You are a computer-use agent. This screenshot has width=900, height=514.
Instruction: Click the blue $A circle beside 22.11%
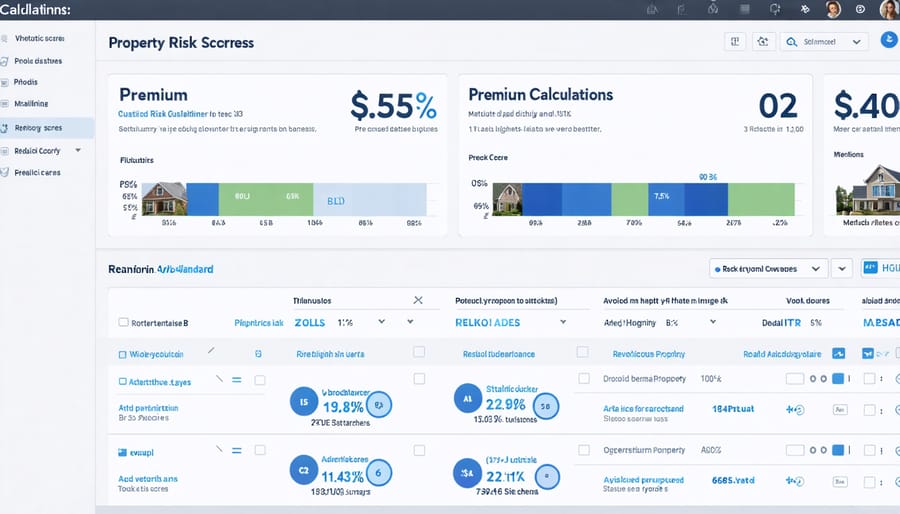coord(466,472)
